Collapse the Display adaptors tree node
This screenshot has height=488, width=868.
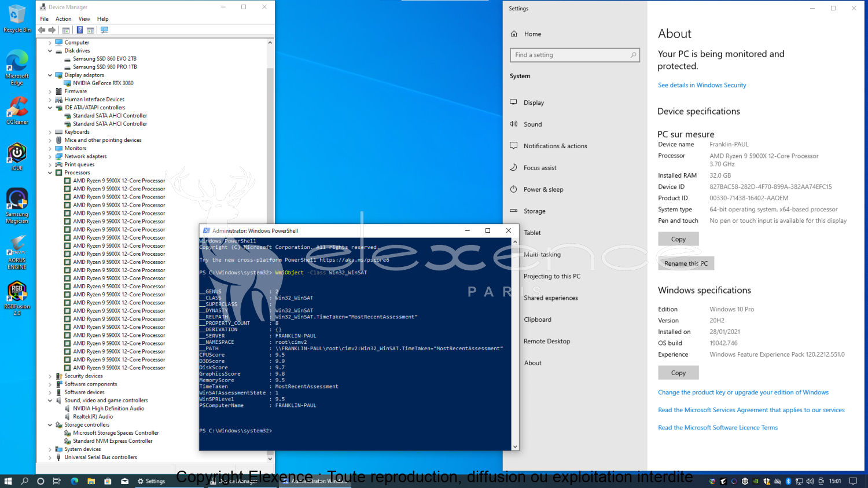point(50,75)
